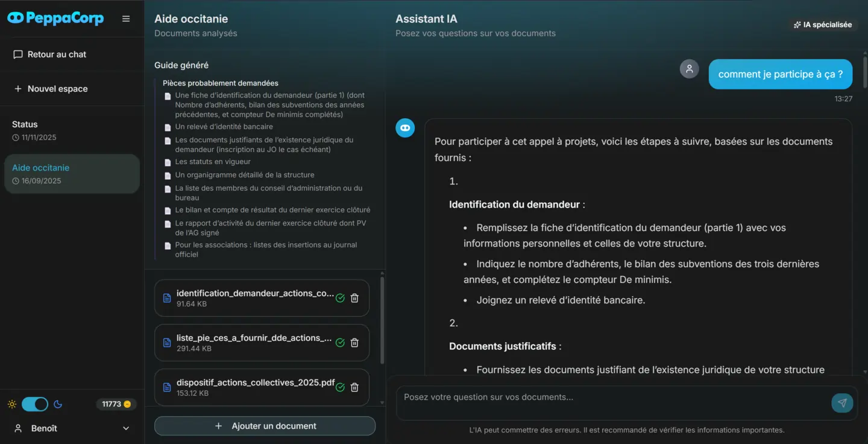
Task: Go back via Retour au chat
Action: click(x=72, y=54)
